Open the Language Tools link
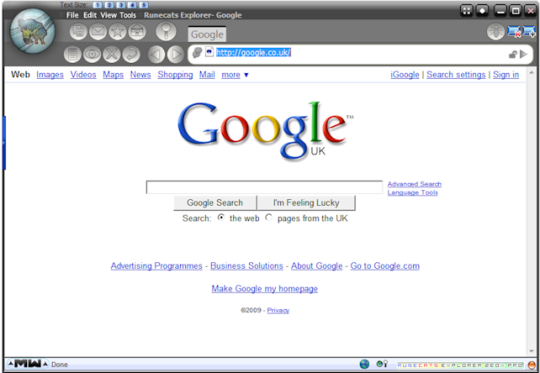The height and width of the screenshot is (373, 540). click(x=413, y=193)
